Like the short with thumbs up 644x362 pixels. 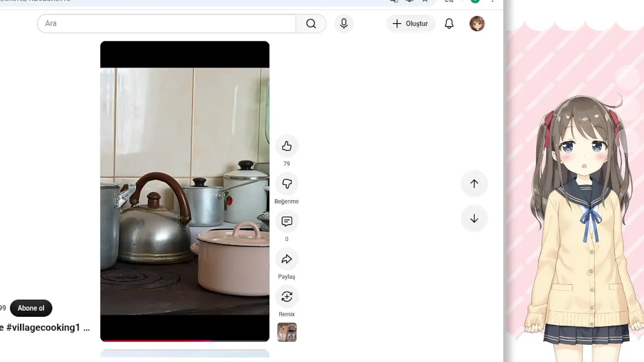(287, 146)
